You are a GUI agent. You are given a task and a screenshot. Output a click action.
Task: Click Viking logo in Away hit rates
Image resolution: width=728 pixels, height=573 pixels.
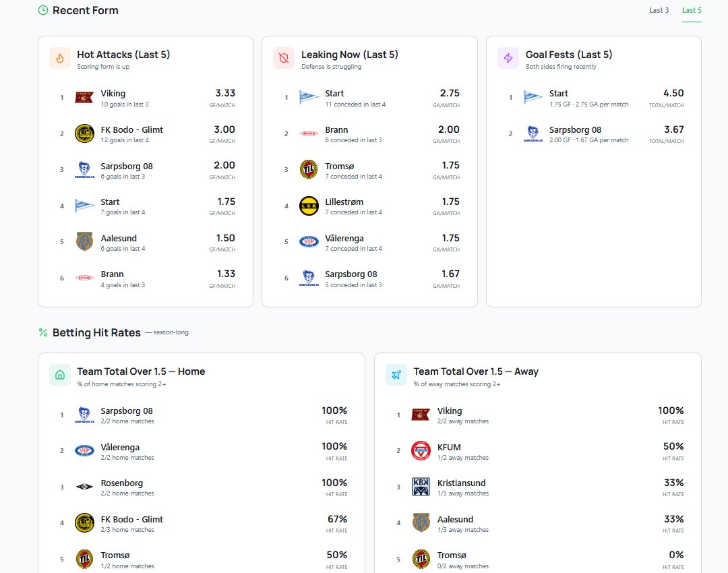[x=421, y=415]
